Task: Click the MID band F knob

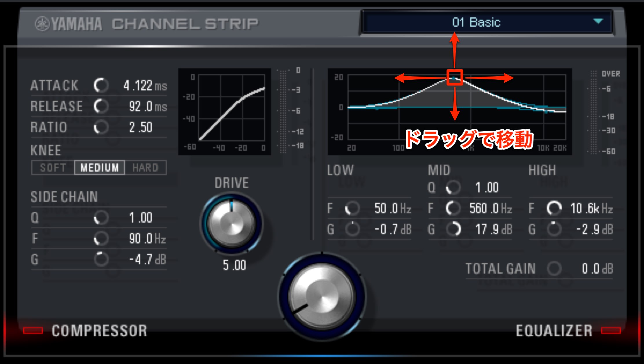Action: pos(453,208)
